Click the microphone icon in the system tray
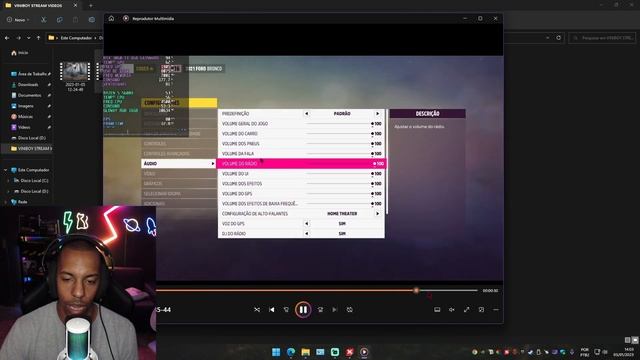Viewport: 640px width, 360px height. pyautogui.click(x=572, y=352)
